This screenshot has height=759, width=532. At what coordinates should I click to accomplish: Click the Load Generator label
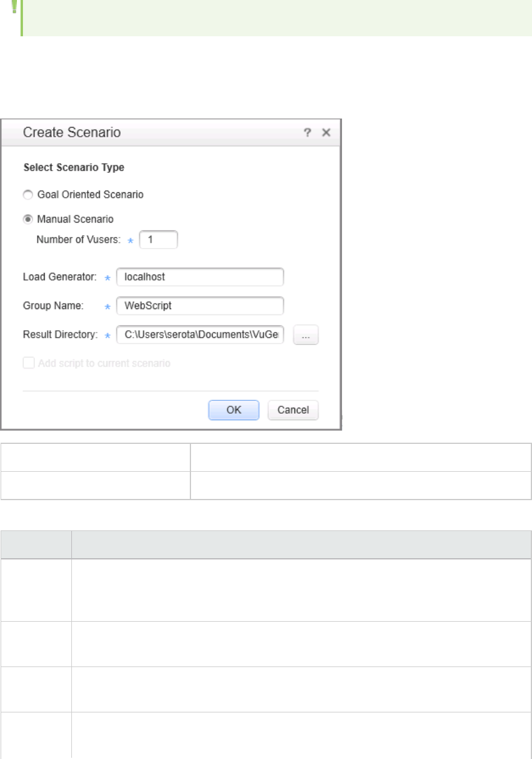[60, 277]
